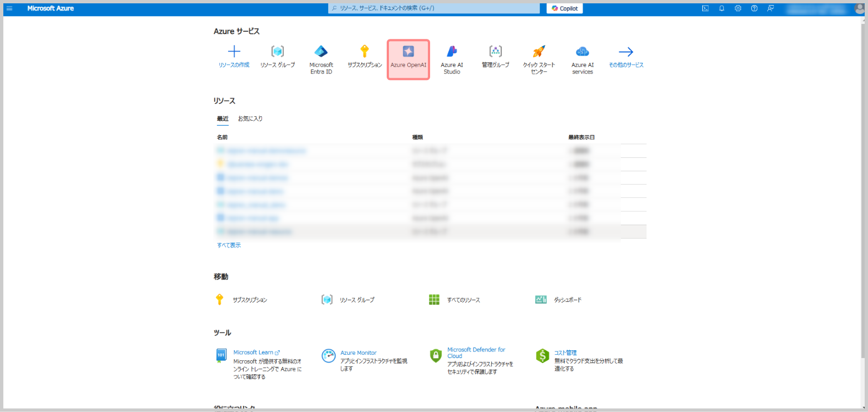The height and width of the screenshot is (412, 868).
Task: Open 管理グループ service
Action: tap(495, 57)
